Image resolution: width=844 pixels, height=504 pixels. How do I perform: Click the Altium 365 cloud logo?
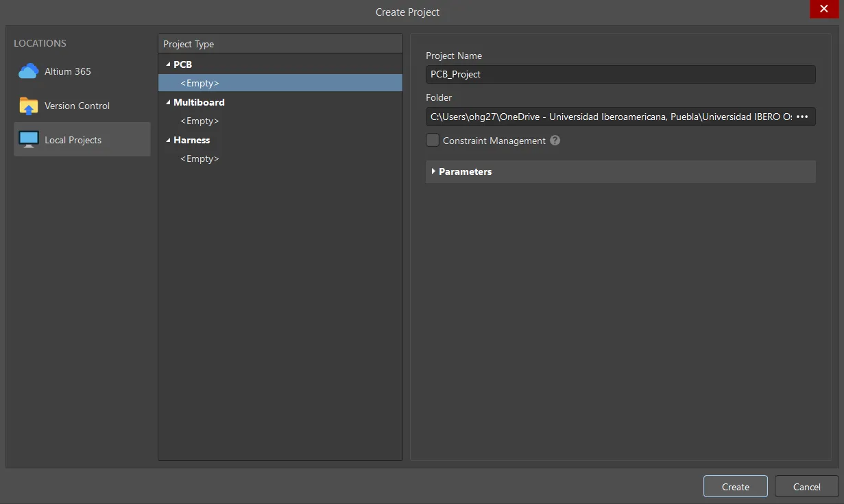point(27,71)
